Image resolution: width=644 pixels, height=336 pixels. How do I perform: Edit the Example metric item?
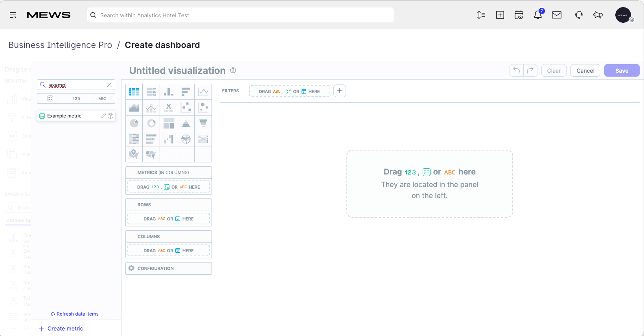tap(103, 116)
